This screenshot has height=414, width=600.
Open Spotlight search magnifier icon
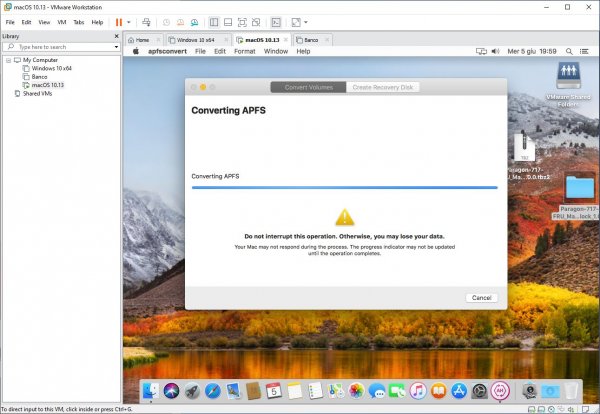click(x=569, y=51)
